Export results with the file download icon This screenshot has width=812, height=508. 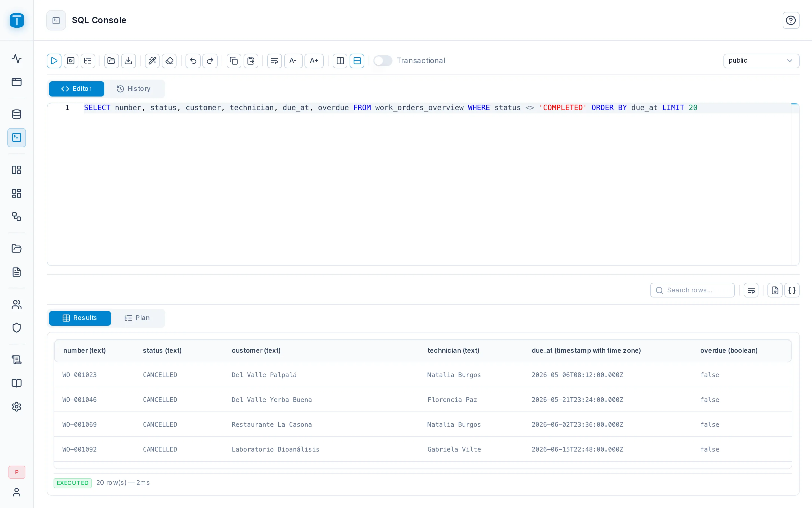pos(775,290)
